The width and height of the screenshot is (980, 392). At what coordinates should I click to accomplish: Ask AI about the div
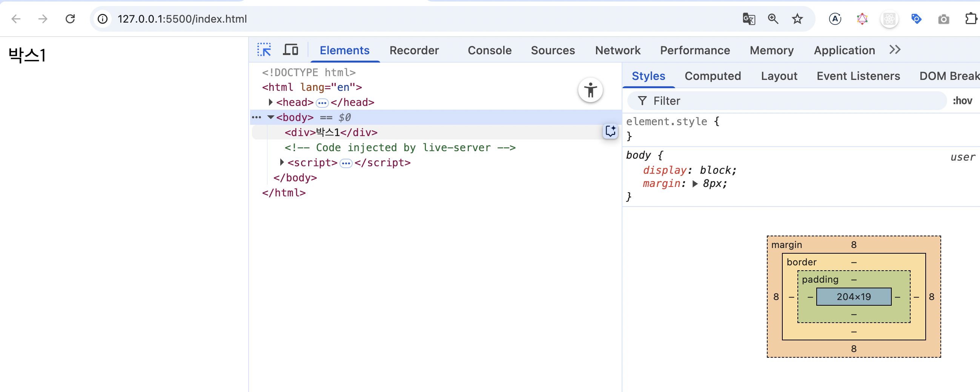pyautogui.click(x=610, y=131)
